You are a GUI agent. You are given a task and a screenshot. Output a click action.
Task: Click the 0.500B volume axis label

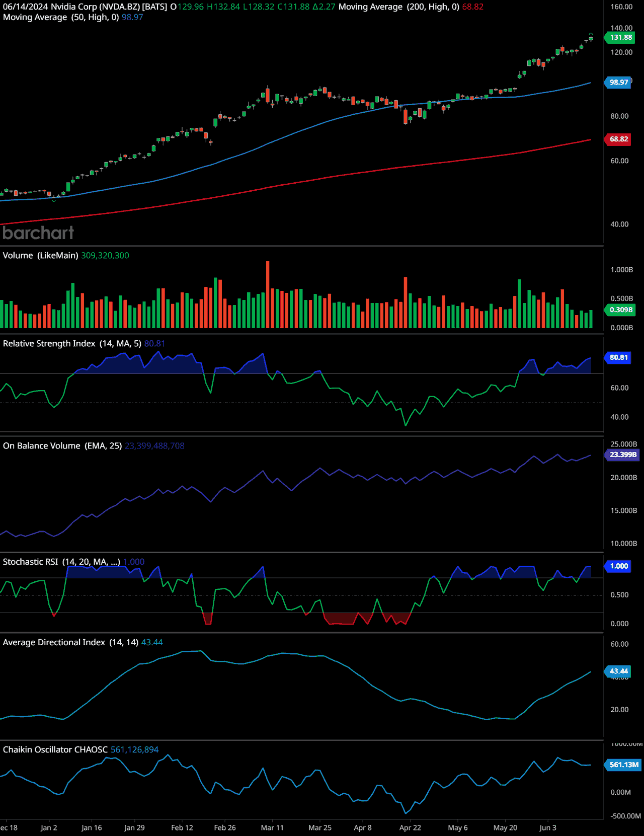tap(622, 298)
